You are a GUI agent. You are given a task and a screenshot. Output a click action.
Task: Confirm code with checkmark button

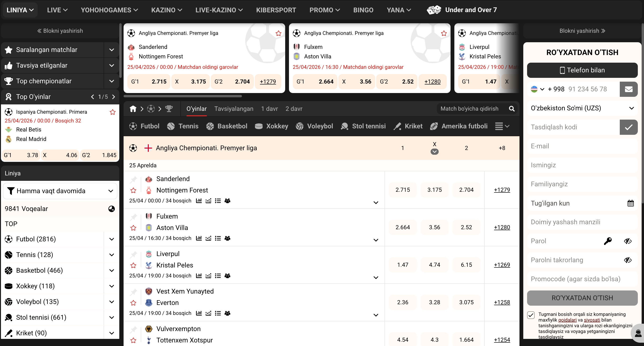click(629, 127)
